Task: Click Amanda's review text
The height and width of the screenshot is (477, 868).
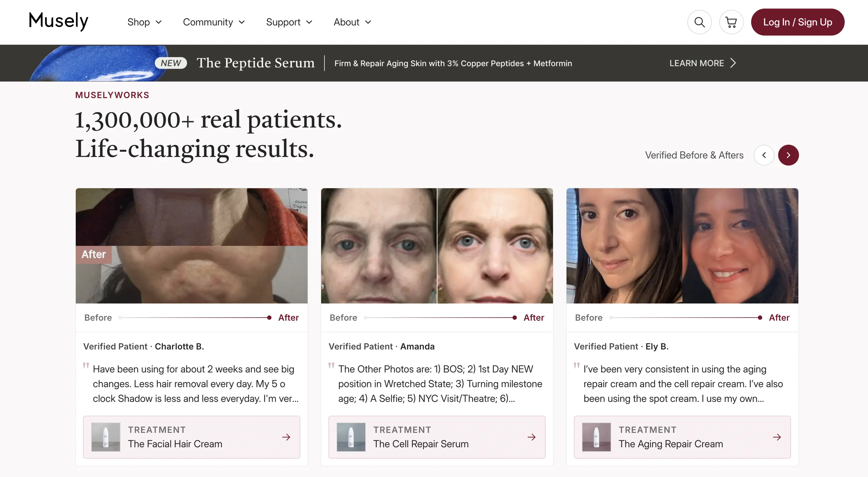Action: click(440, 384)
